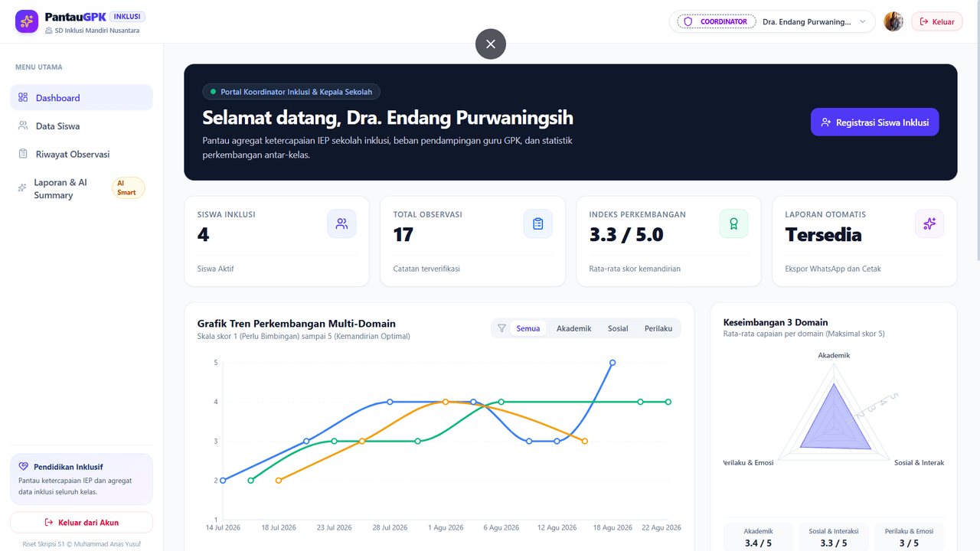Click the AI Smart badge

[x=128, y=187]
